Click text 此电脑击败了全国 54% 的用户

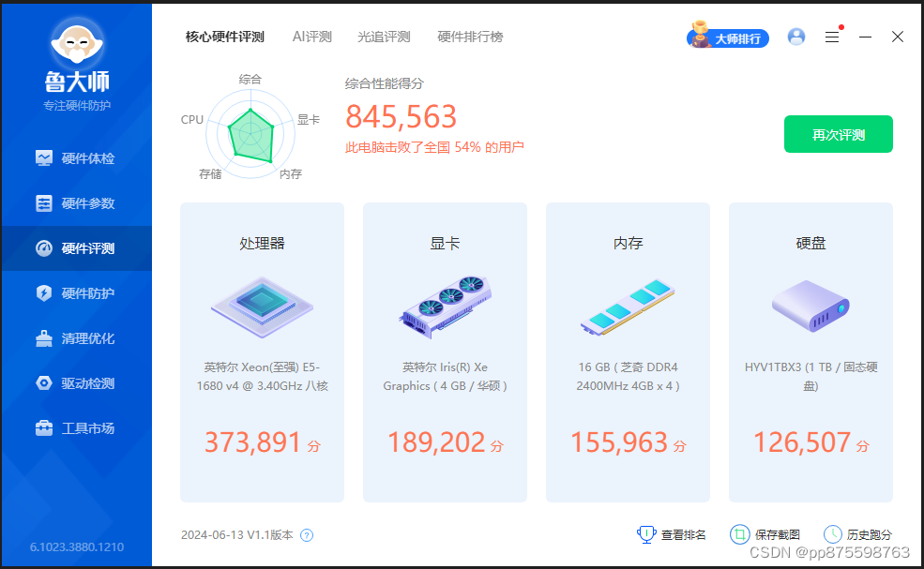(434, 147)
